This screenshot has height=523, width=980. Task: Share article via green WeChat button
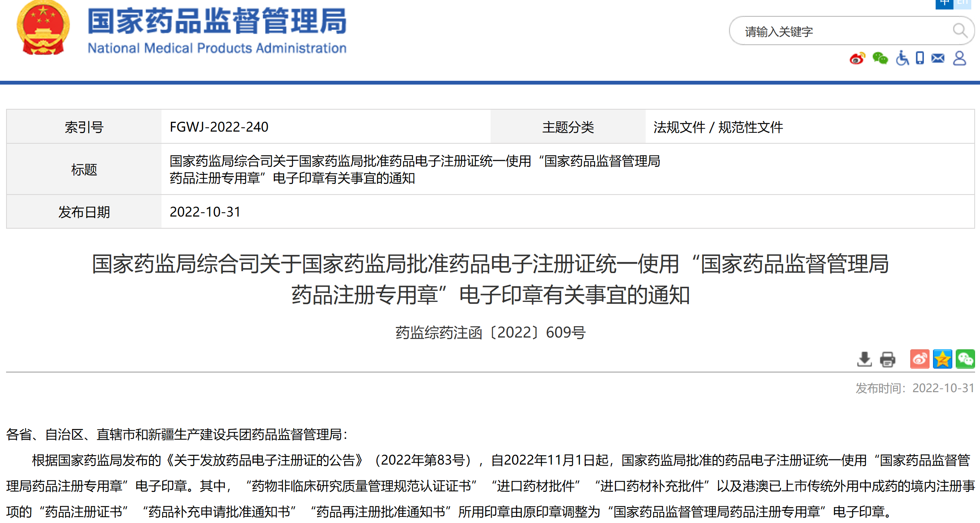[965, 359]
